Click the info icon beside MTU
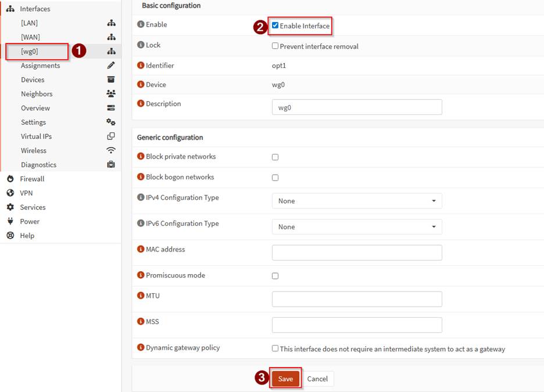544x392 pixels. point(141,296)
